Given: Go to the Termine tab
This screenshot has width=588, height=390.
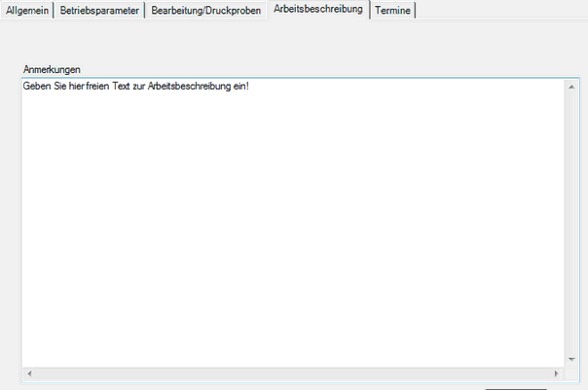Looking at the screenshot, I should (392, 10).
